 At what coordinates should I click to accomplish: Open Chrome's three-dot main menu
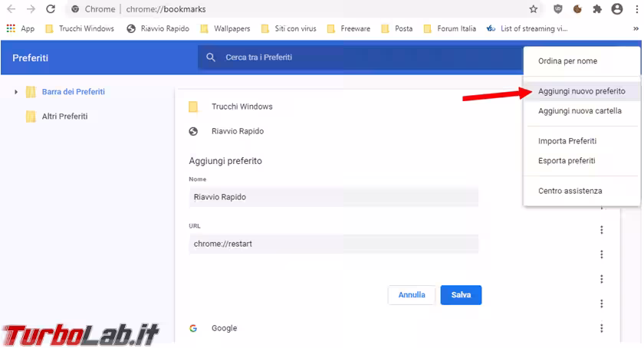[636, 9]
